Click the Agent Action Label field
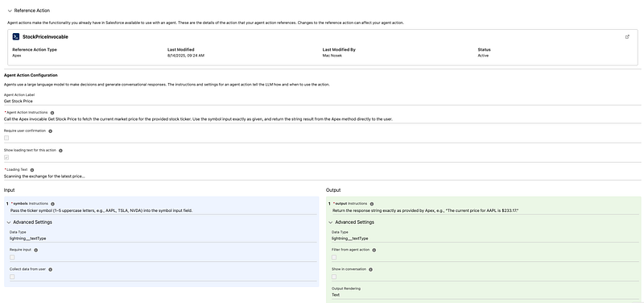 tap(323, 102)
